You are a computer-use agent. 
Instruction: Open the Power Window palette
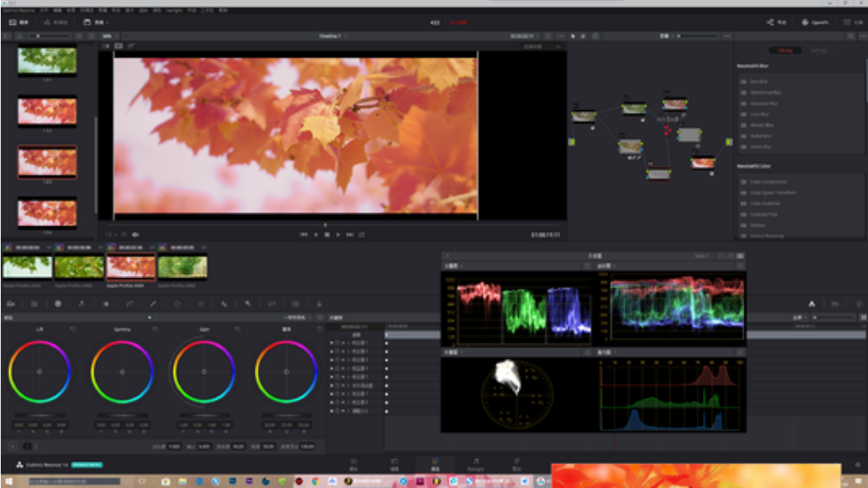[177, 304]
